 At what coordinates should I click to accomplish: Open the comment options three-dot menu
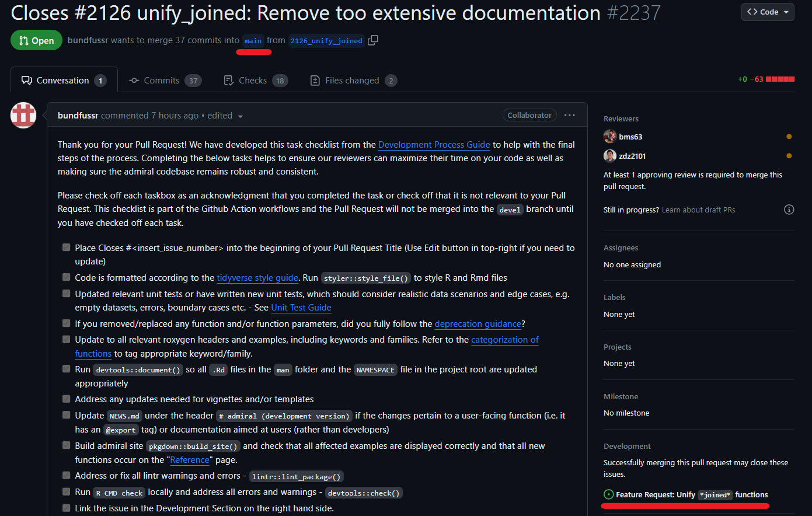pyautogui.click(x=570, y=115)
